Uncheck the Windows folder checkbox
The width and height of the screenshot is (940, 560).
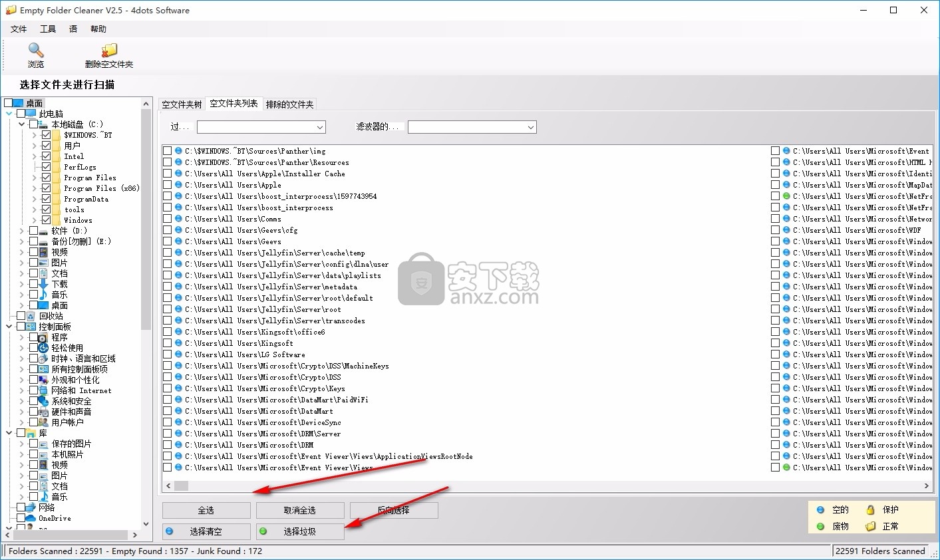tap(46, 220)
